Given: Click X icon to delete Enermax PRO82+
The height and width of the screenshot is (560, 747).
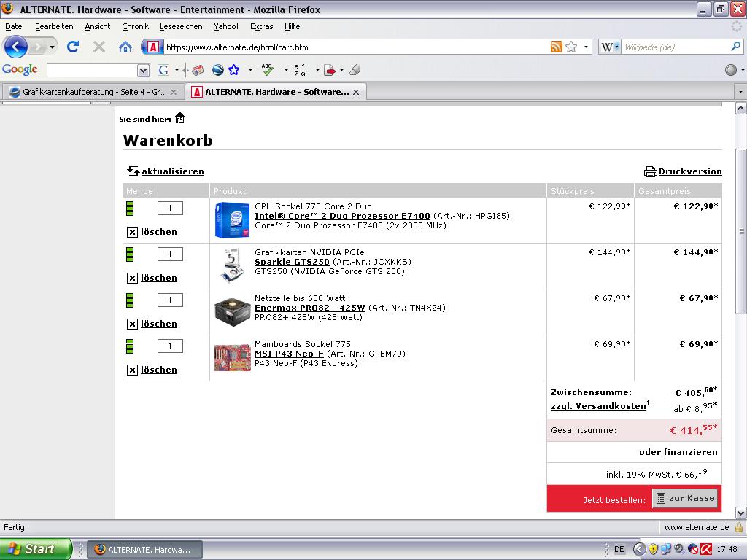Looking at the screenshot, I should click(133, 324).
